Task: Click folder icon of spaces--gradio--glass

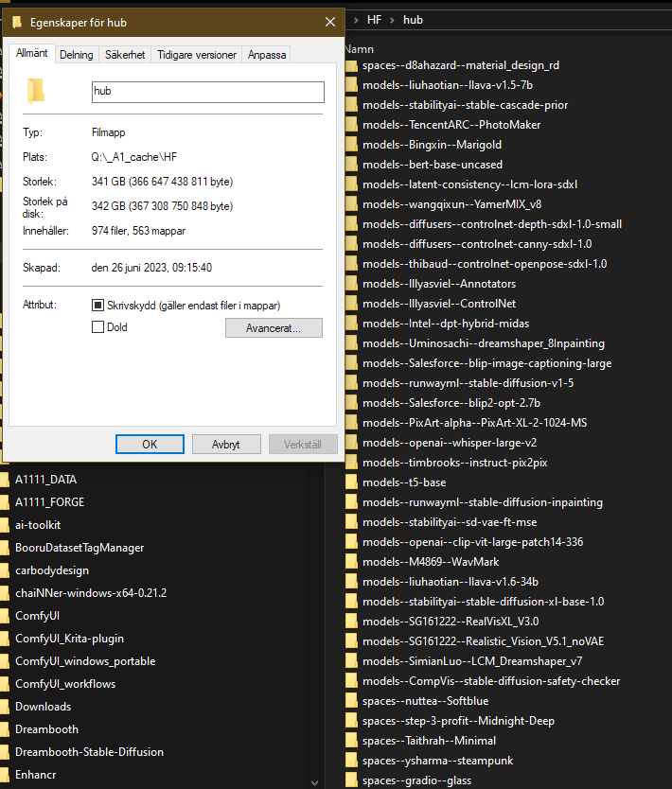Action: [351, 780]
